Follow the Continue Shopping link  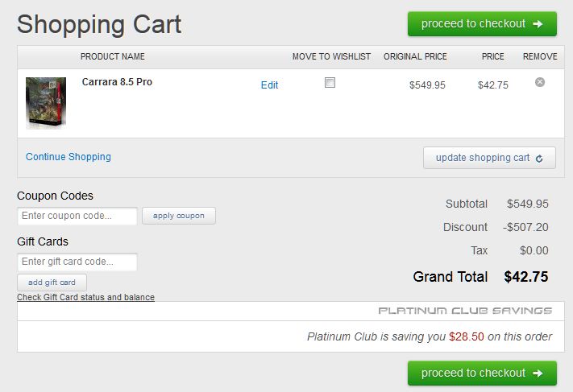coord(69,157)
